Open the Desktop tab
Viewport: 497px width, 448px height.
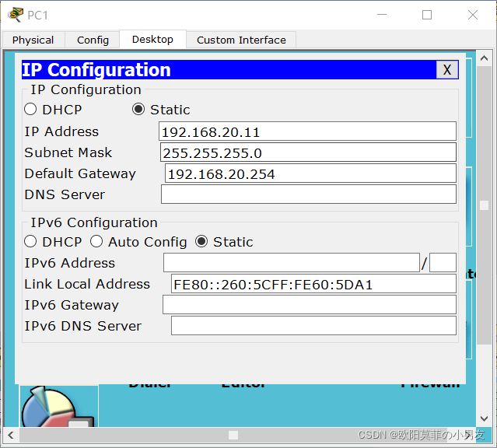click(x=152, y=40)
